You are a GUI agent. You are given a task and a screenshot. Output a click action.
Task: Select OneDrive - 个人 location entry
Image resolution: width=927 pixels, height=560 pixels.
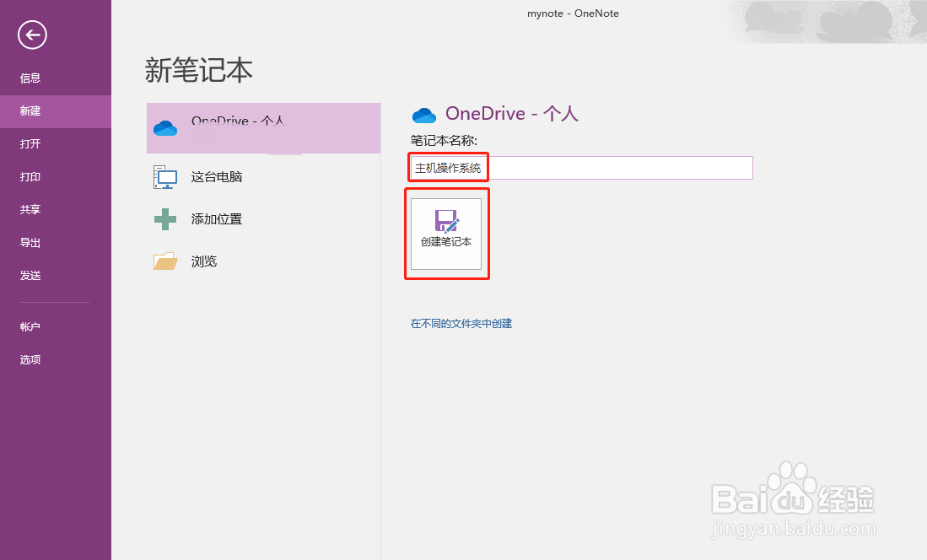pos(264,128)
